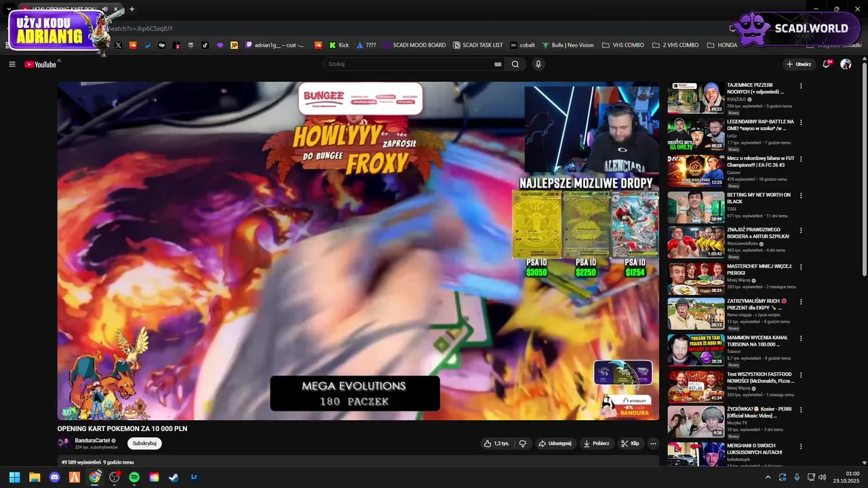Open MERGHANI O SWOICH LUKSUSOWYCH AUTACH title
The height and width of the screenshot is (488, 868).
[x=755, y=449]
